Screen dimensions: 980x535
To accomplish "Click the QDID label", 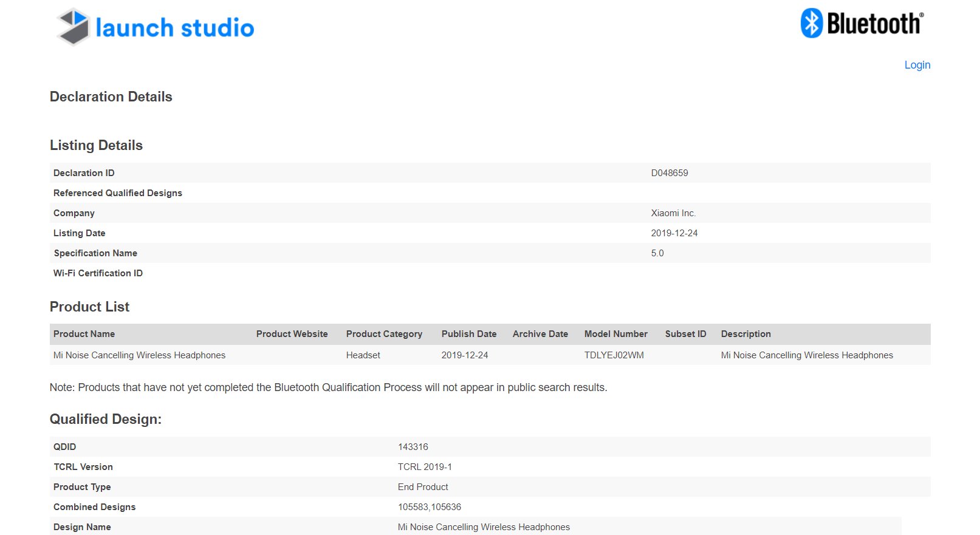I will click(64, 447).
